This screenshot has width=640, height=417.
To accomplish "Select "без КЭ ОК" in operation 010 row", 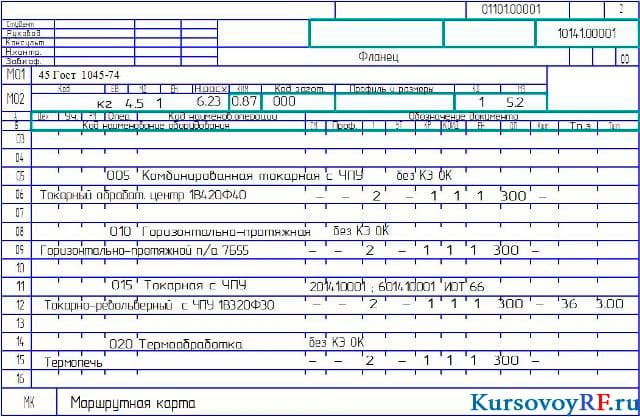I will click(x=361, y=231).
